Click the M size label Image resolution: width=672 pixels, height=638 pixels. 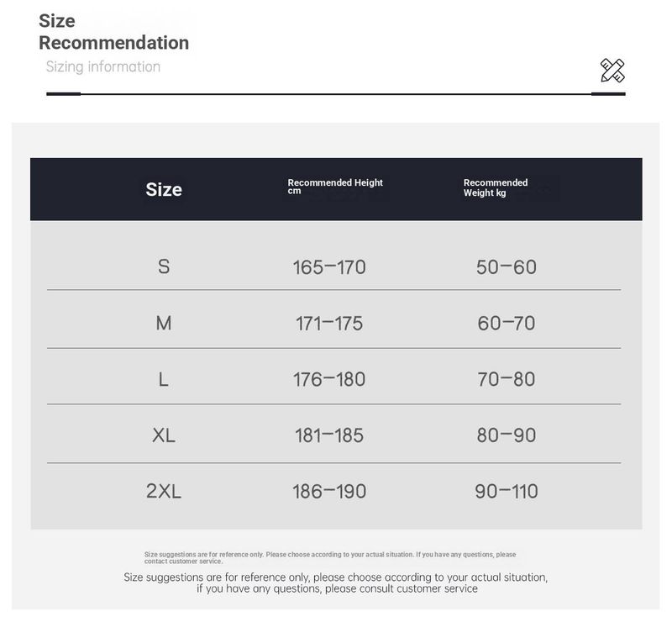pyautogui.click(x=164, y=323)
